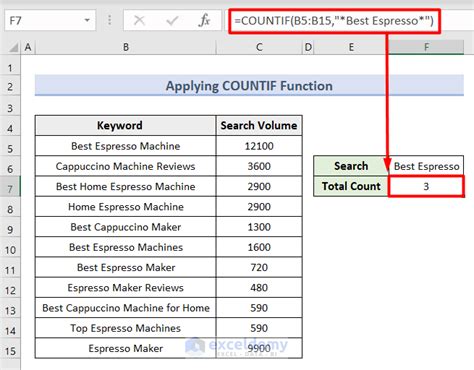Viewport: 474px width, 370px height.
Task: Select cell 'Best Espresso Machine'
Action: click(125, 146)
